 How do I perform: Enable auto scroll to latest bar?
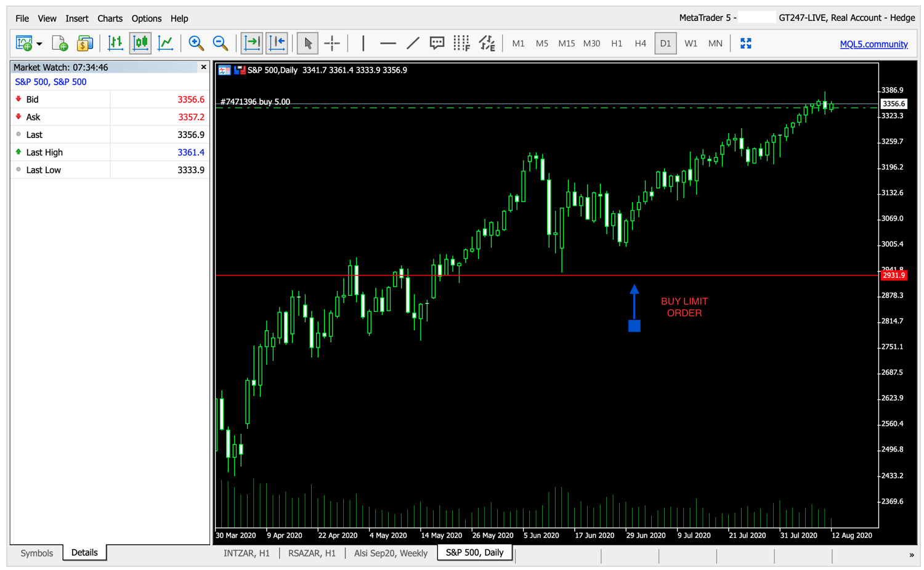(253, 43)
